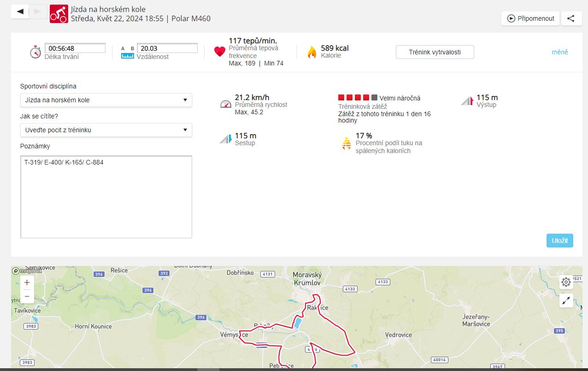Zoom in on the map
Image resolution: width=588 pixels, height=371 pixels.
click(27, 283)
